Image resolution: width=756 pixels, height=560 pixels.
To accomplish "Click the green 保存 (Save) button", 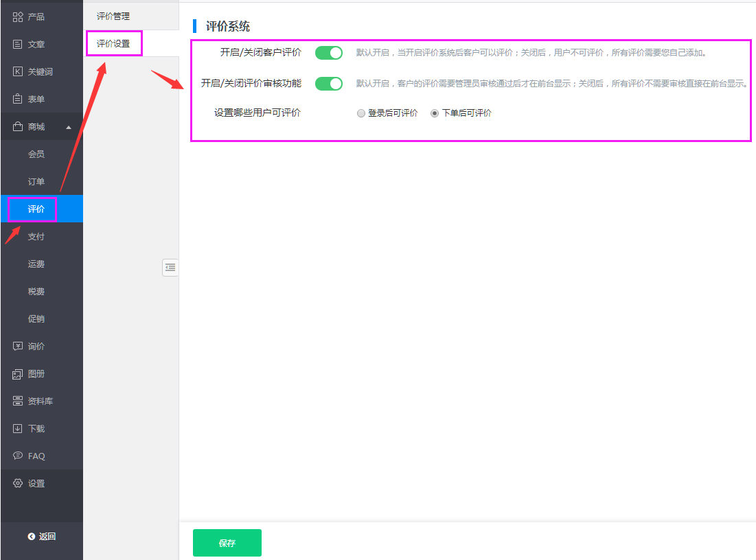I will [227, 543].
